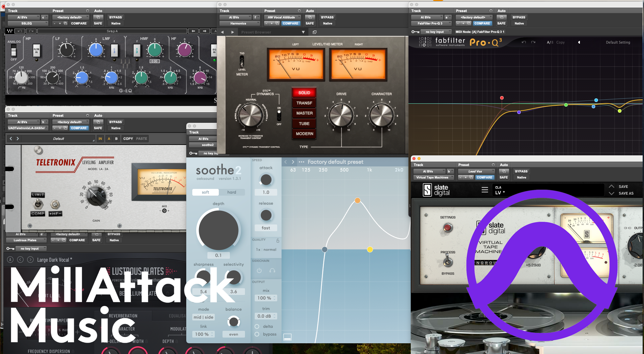644x354 pixels.
Task: Open the 'Lead Vox' preset selector
Action: pyautogui.click(x=476, y=171)
